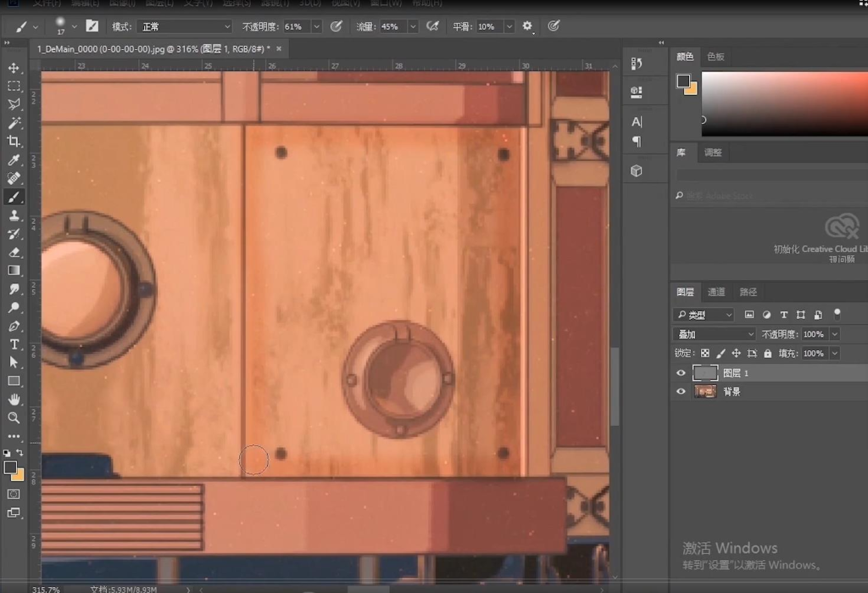Open the Edit Toolbar three-dots menu
868x593 pixels.
tap(14, 436)
